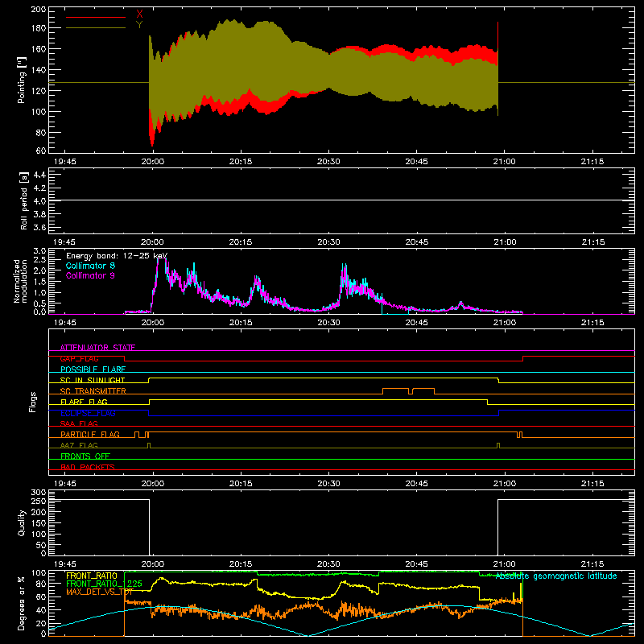Click the 20:45 time label under Flags plot

click(x=416, y=484)
